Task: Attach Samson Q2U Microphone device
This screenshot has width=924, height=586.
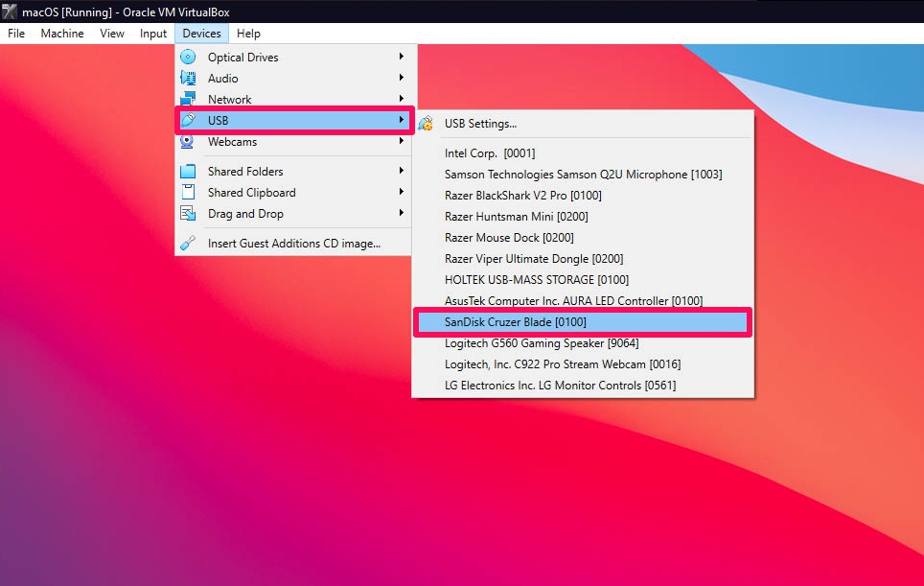Action: click(x=582, y=175)
